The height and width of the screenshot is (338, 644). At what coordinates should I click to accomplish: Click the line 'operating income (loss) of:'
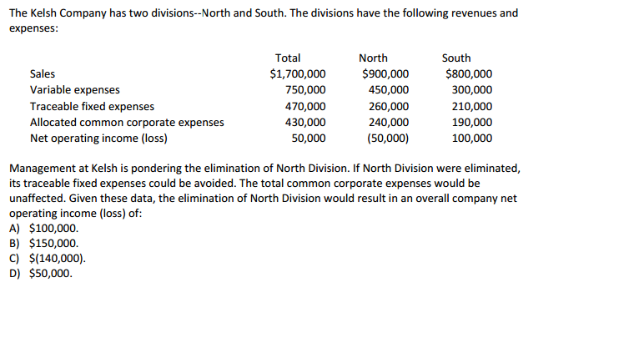coord(76,214)
